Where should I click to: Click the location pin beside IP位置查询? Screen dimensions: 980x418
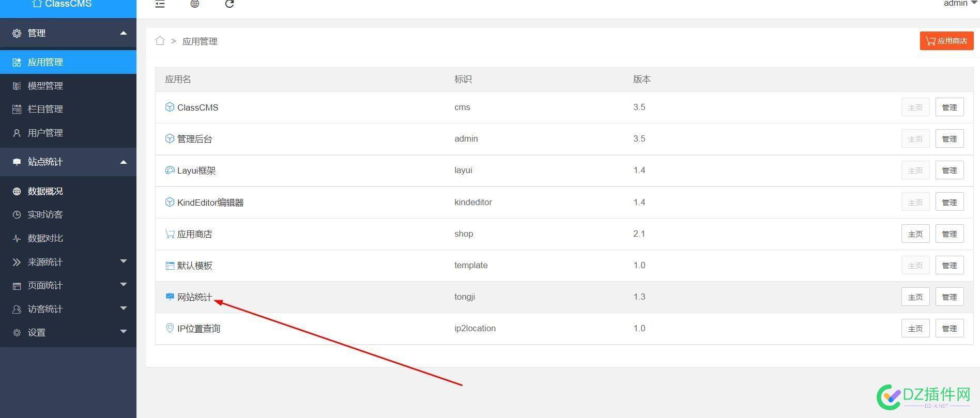pyautogui.click(x=170, y=328)
